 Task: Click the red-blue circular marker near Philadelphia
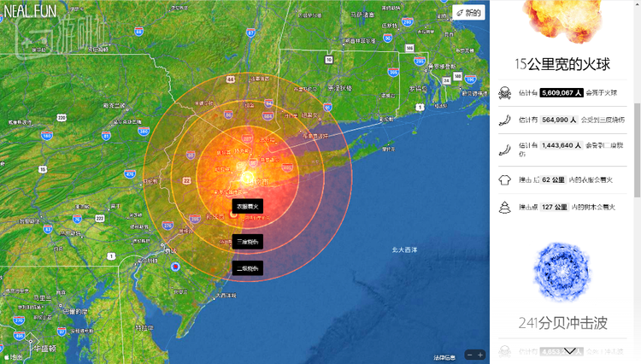click(175, 267)
